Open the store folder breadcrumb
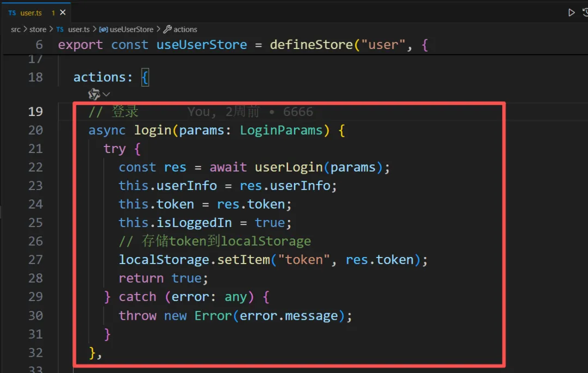The image size is (588, 373). coord(38,29)
